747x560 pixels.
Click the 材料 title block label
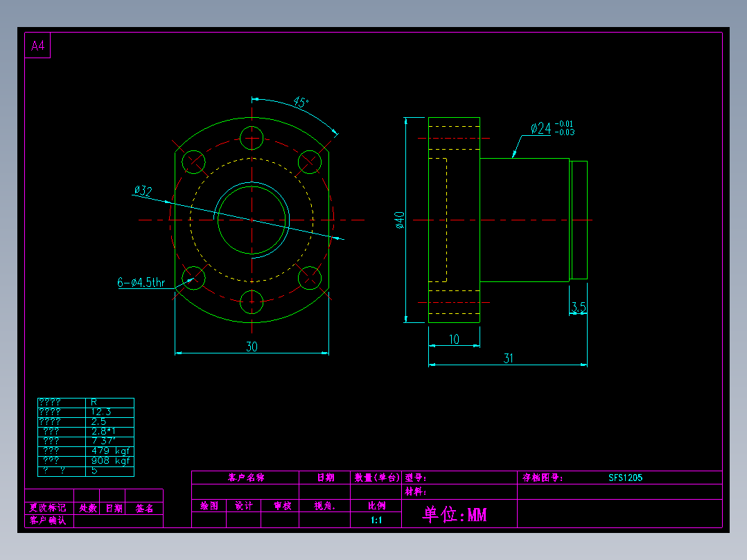point(416,491)
